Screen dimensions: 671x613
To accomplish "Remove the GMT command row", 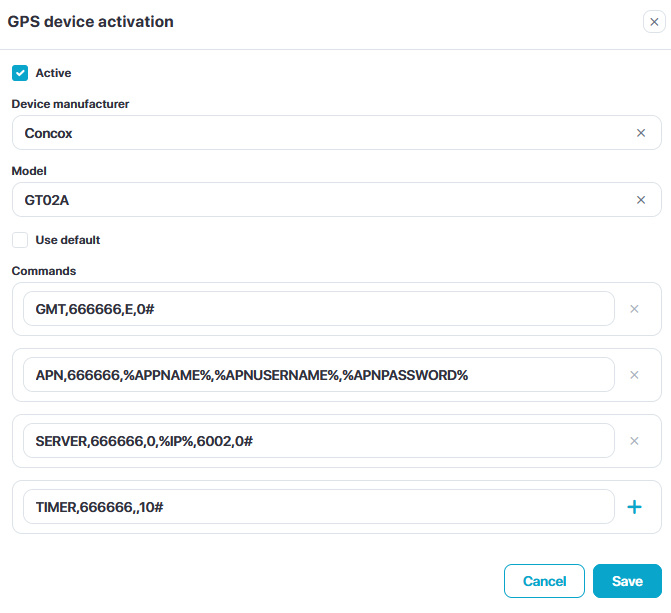I will [x=634, y=309].
